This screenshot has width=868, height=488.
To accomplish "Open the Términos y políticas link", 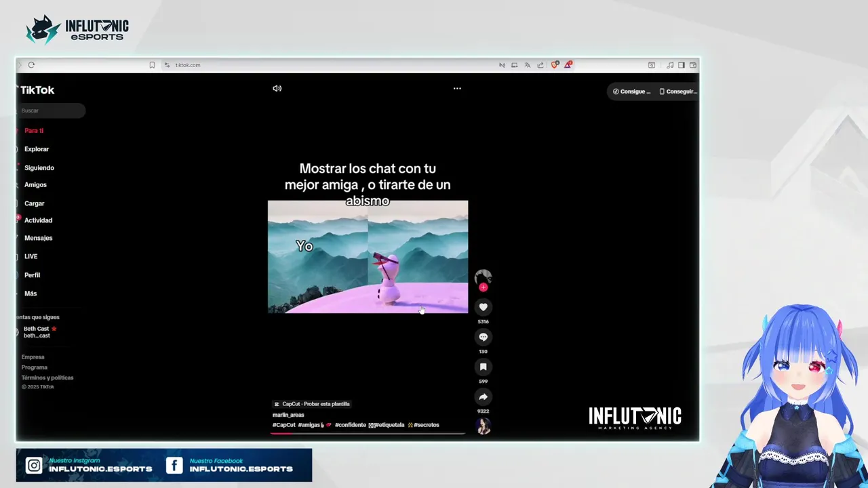I will point(47,378).
